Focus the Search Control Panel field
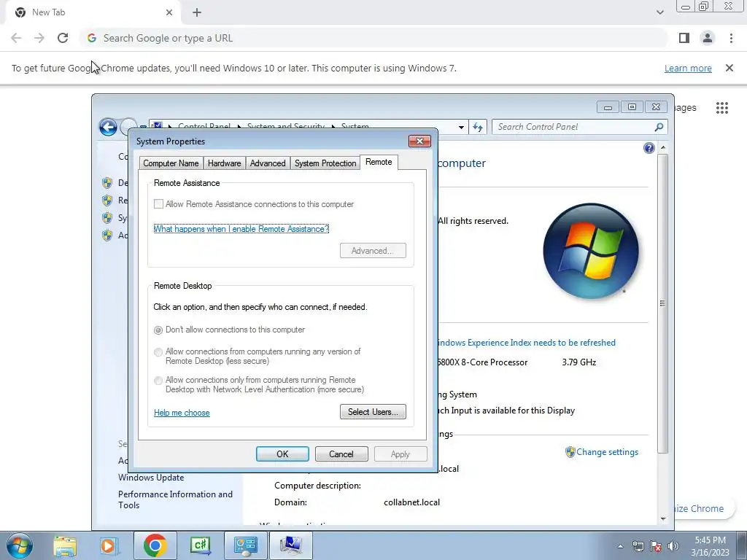Viewport: 747px width, 560px height. pyautogui.click(x=579, y=127)
